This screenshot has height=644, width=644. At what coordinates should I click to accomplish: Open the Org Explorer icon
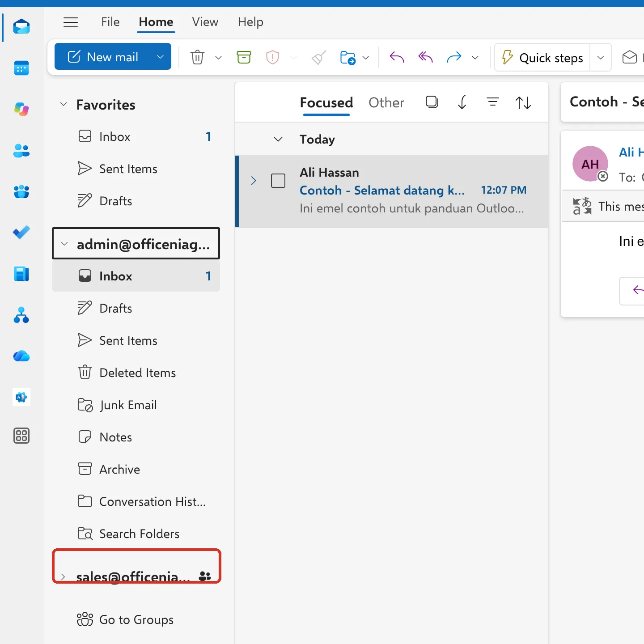point(21,315)
